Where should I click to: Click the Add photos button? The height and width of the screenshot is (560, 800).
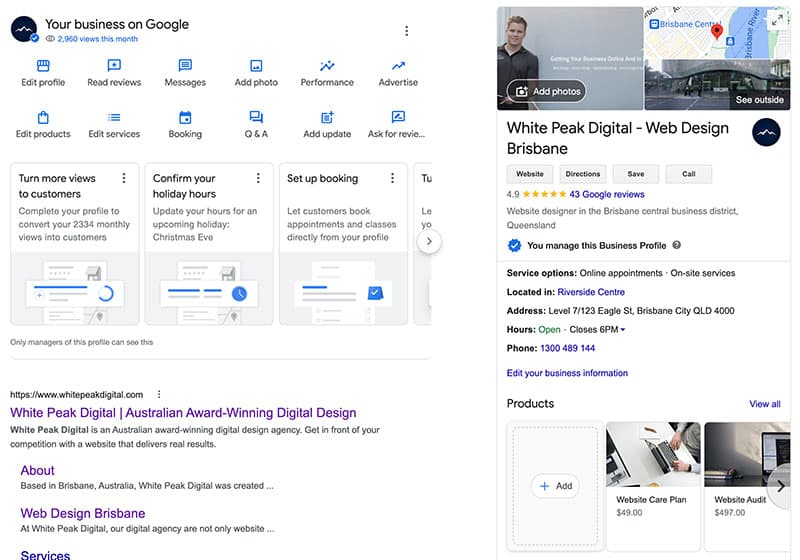click(x=546, y=91)
